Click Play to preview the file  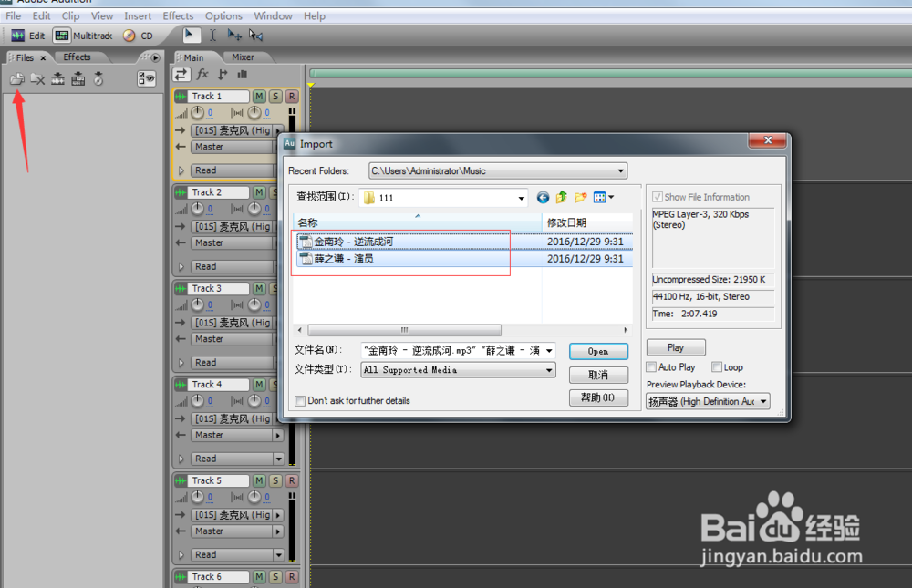676,347
